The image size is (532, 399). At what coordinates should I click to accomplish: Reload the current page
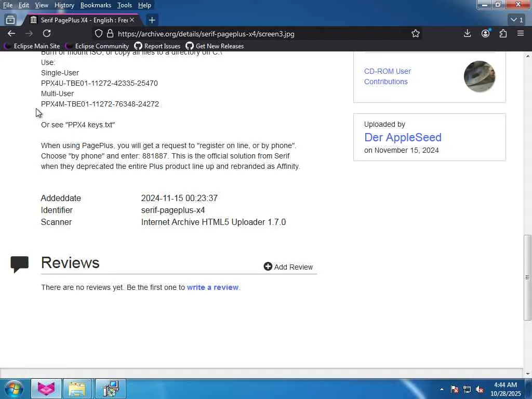point(47,34)
